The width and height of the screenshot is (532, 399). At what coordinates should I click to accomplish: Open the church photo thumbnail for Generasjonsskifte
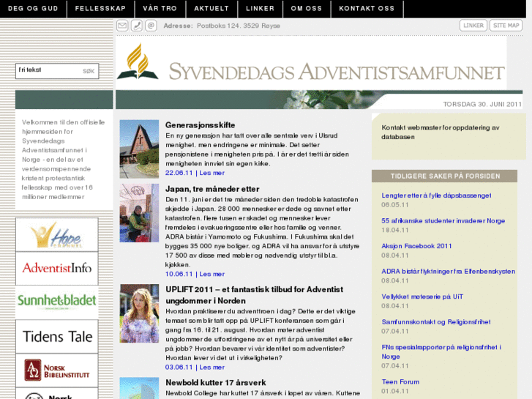tap(139, 149)
